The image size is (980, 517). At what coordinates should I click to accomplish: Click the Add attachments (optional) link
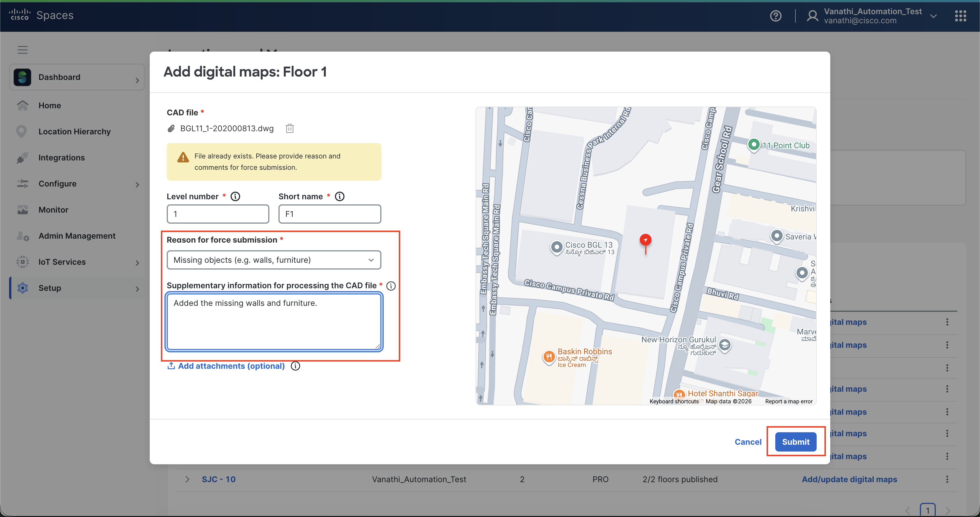point(231,366)
